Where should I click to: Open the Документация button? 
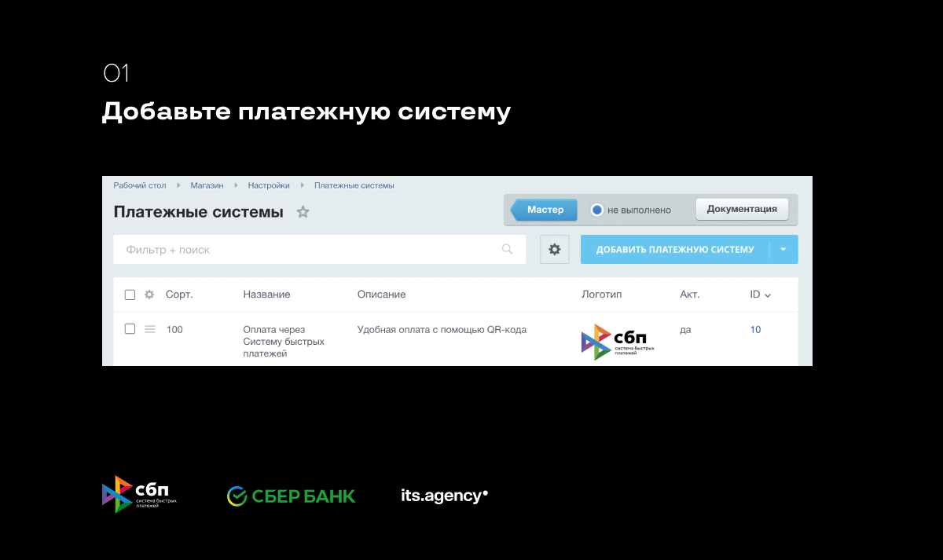tap(742, 209)
